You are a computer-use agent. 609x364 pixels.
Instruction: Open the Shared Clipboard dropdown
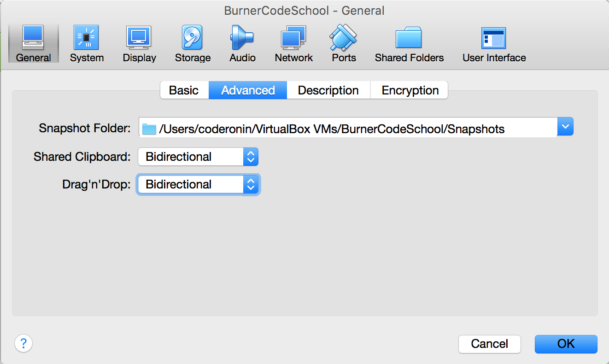point(198,157)
